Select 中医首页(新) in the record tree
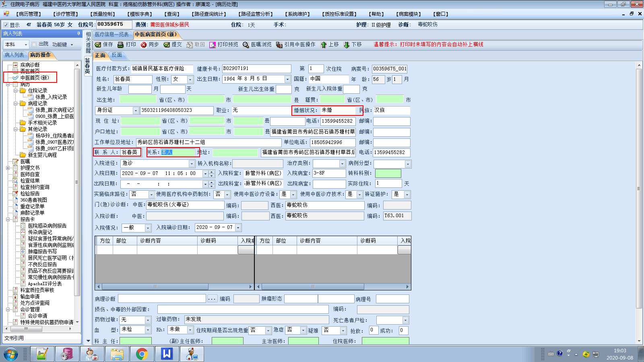Image resolution: width=644 pixels, height=362 pixels. tap(35, 78)
